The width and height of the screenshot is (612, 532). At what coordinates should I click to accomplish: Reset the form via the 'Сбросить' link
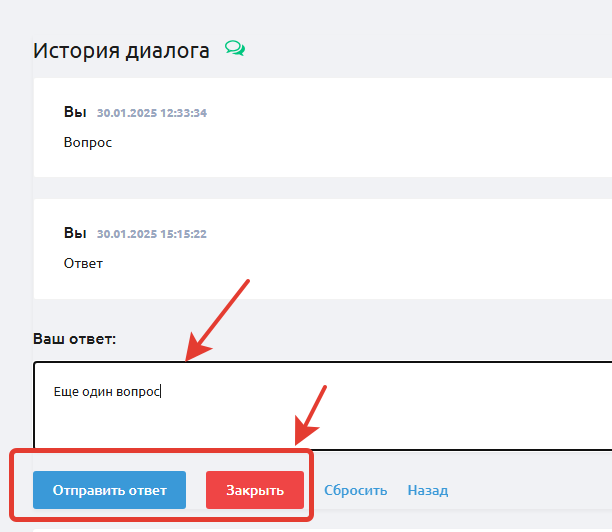[355, 490]
